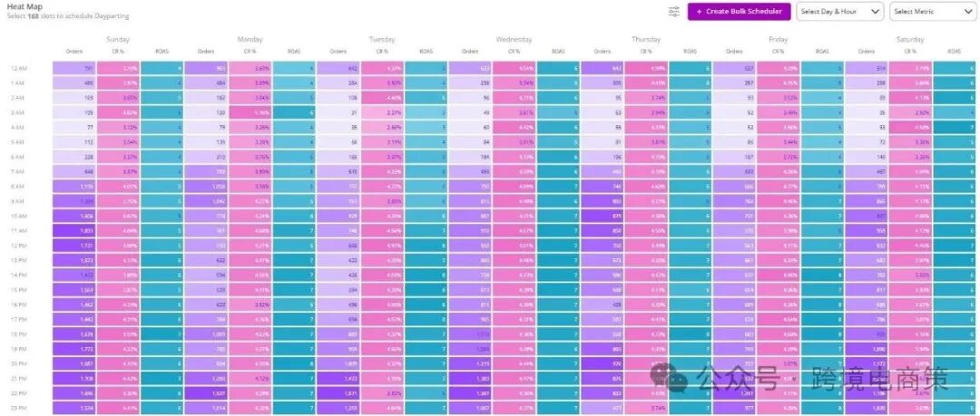The height and width of the screenshot is (416, 980).
Task: Click CR % subheader under Tuesday
Action: [x=382, y=52]
